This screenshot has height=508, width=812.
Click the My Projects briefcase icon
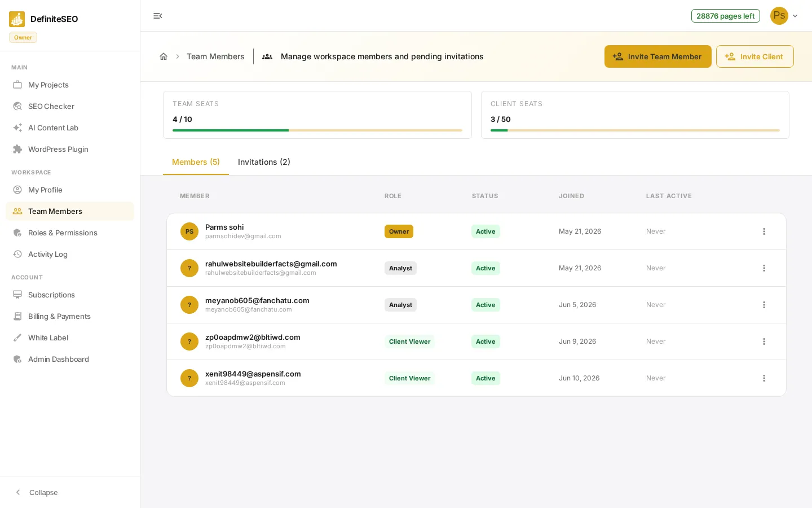(x=17, y=85)
